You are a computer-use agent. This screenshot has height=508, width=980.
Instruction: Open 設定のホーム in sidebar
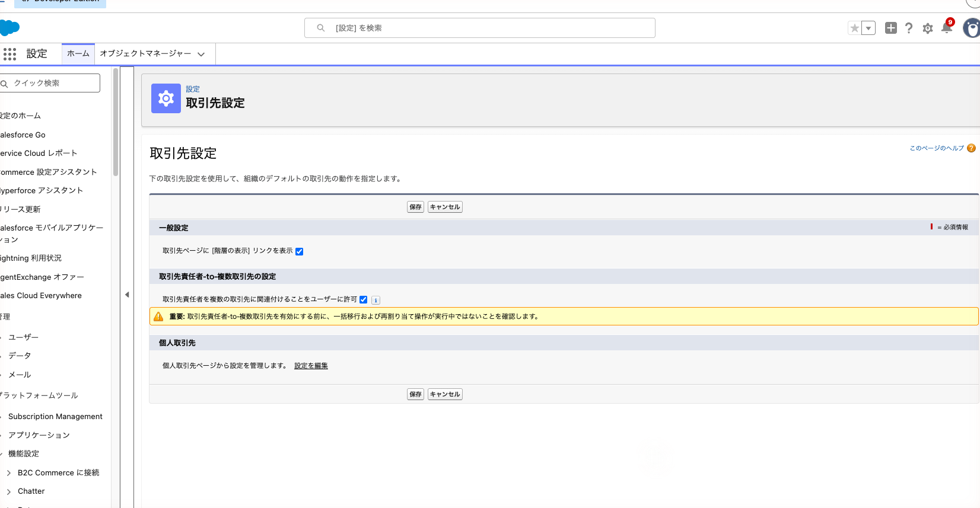pos(20,116)
